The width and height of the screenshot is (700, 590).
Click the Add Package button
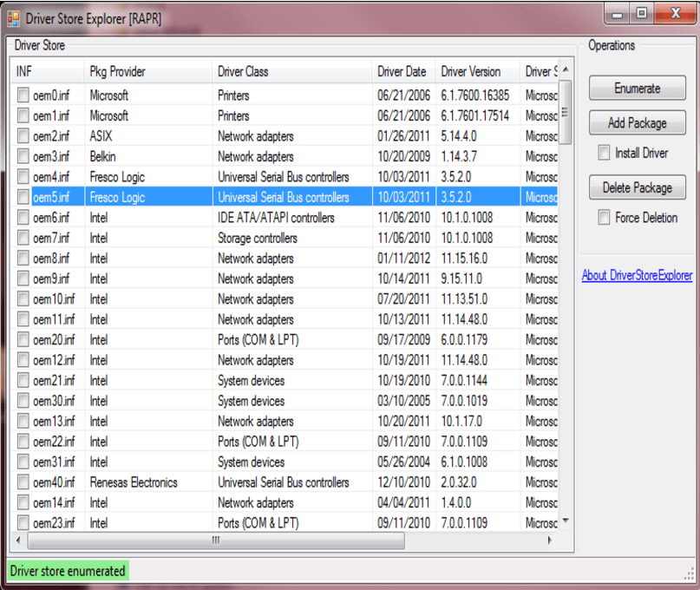click(637, 123)
